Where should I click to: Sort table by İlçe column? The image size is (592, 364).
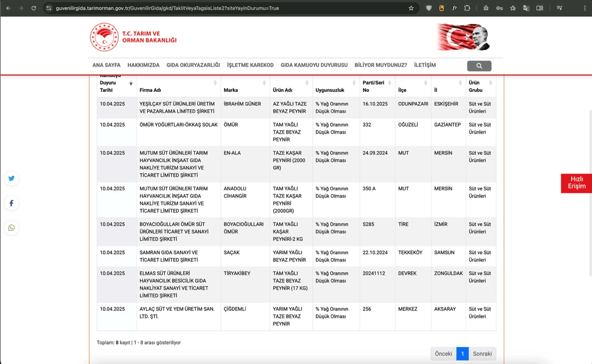(x=413, y=86)
